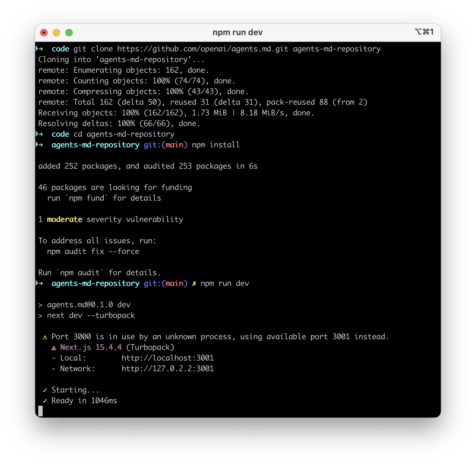Click the purple Next.js triangle logo

(x=54, y=348)
